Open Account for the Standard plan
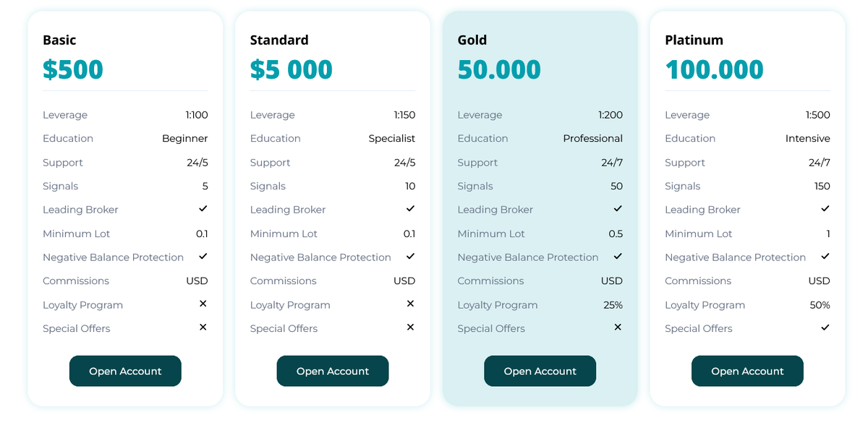 (x=333, y=371)
